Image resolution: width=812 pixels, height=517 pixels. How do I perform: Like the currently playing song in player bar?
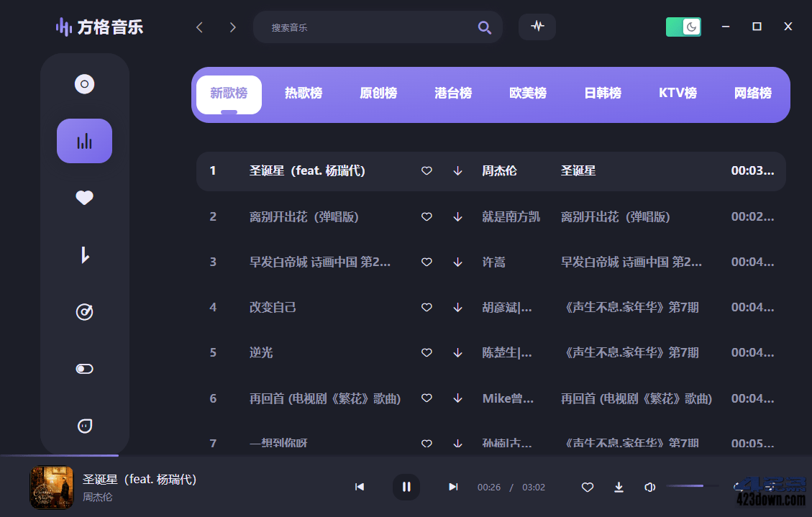click(x=587, y=487)
